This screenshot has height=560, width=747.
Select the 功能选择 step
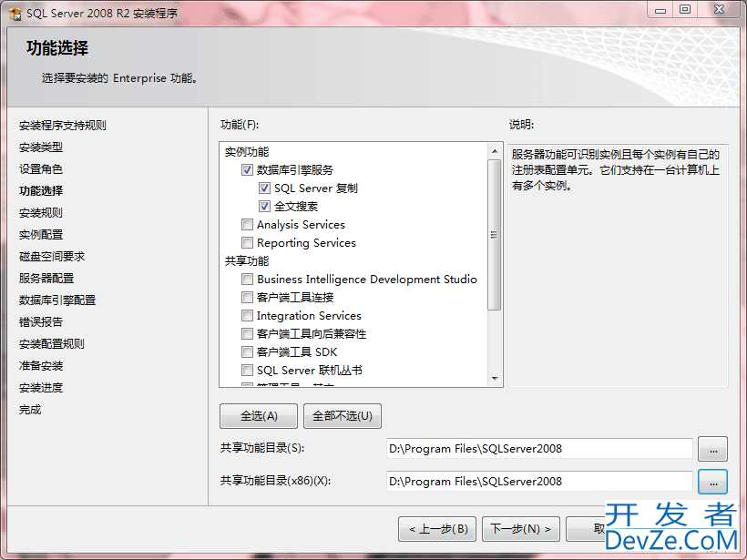pyautogui.click(x=41, y=191)
